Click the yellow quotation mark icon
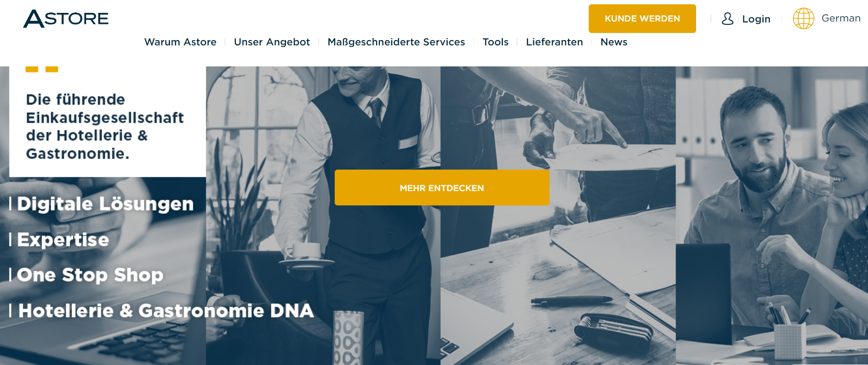The height and width of the screenshot is (365, 868). 42,69
